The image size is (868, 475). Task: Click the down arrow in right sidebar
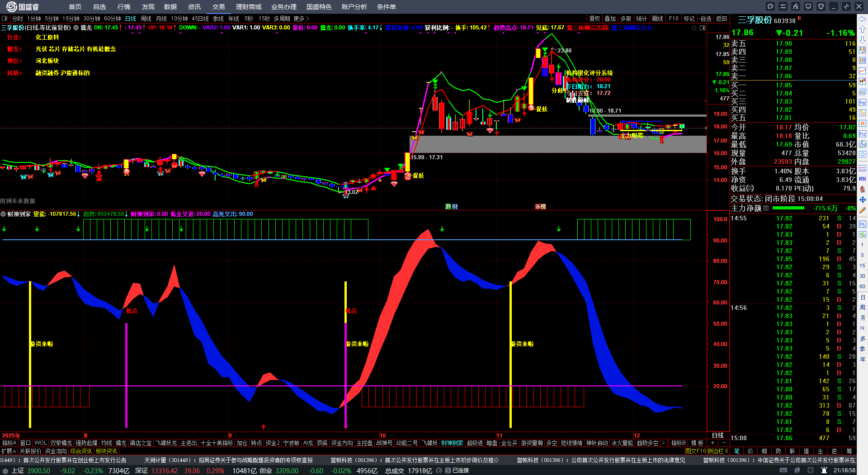point(863,40)
